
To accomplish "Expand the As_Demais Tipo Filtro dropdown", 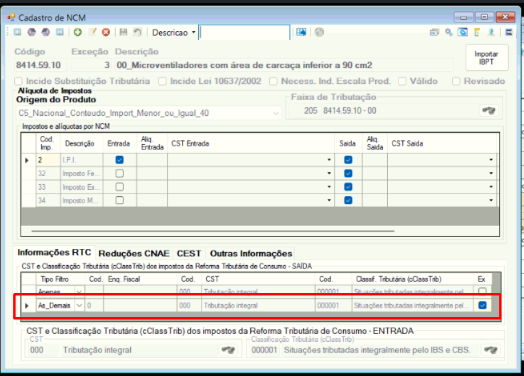I will (x=79, y=305).
